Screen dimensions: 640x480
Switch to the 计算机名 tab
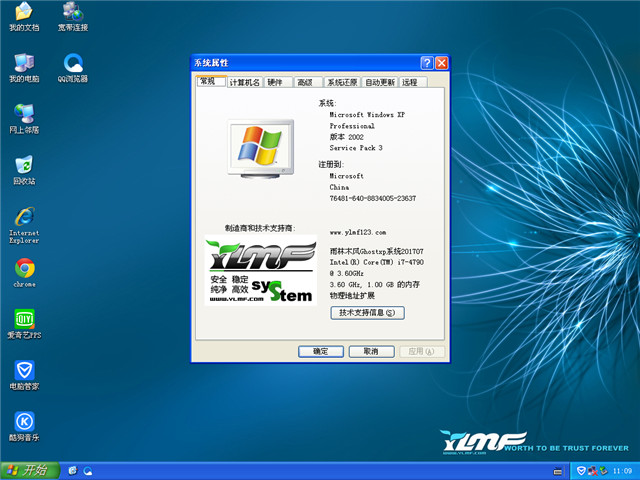[244, 82]
